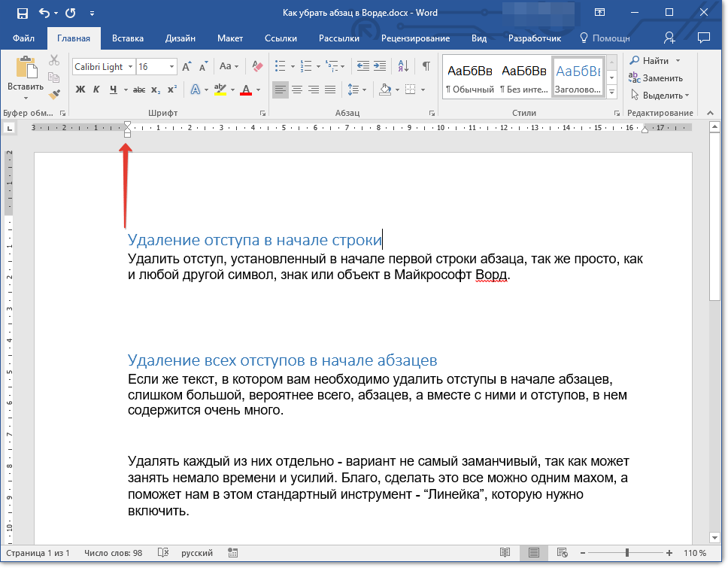Click the Cut scissors icon
The image size is (728, 568).
[54, 60]
